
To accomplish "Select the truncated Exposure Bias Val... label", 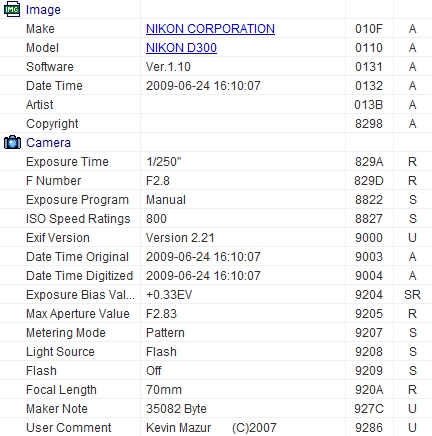I will (x=80, y=295).
